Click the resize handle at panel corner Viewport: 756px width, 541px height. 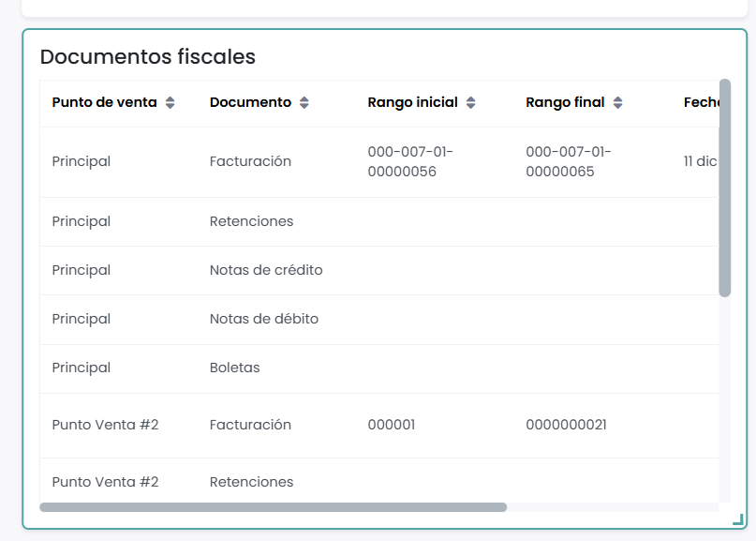pyautogui.click(x=737, y=518)
